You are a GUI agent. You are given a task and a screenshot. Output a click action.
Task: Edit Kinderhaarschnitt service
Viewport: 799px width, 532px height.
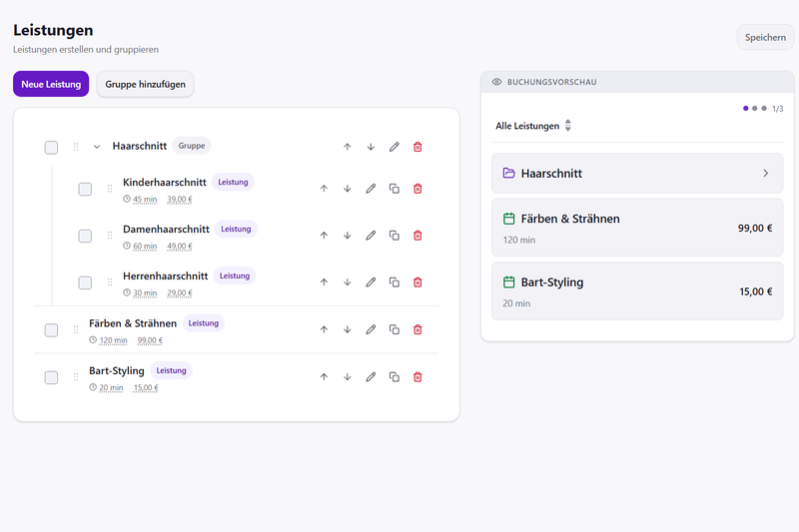coord(371,189)
